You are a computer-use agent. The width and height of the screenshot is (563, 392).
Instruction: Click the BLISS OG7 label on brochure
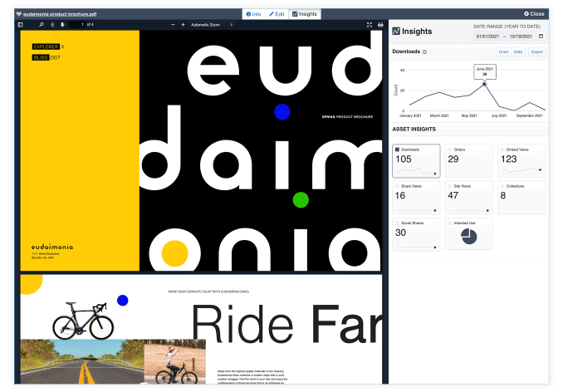point(46,57)
